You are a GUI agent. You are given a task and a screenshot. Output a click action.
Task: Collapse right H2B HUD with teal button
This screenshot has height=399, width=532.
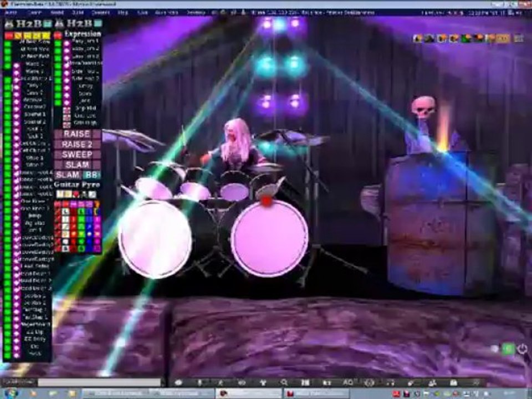tap(98, 23)
